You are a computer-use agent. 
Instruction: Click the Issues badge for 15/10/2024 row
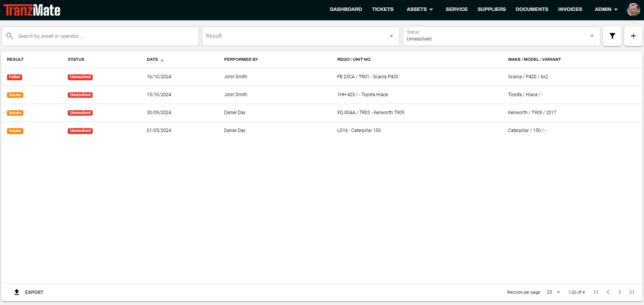pyautogui.click(x=15, y=95)
